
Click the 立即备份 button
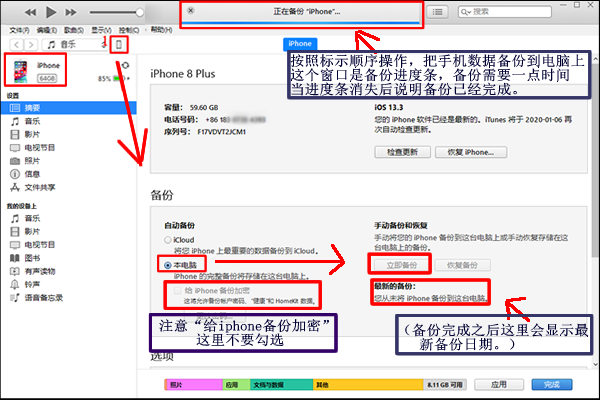click(x=401, y=265)
